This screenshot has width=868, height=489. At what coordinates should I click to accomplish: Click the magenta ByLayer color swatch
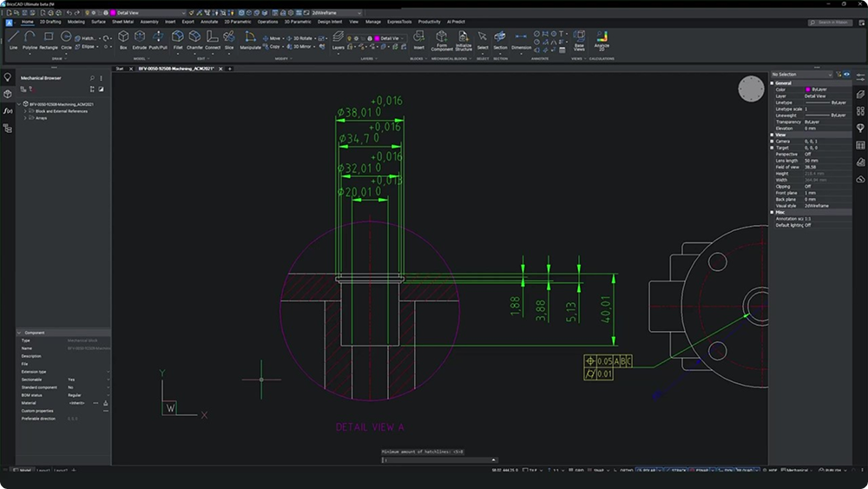pyautogui.click(x=808, y=89)
